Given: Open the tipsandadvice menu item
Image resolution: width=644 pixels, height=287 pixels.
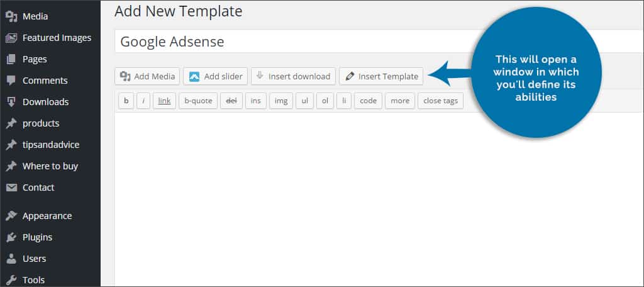Looking at the screenshot, I should 51,145.
